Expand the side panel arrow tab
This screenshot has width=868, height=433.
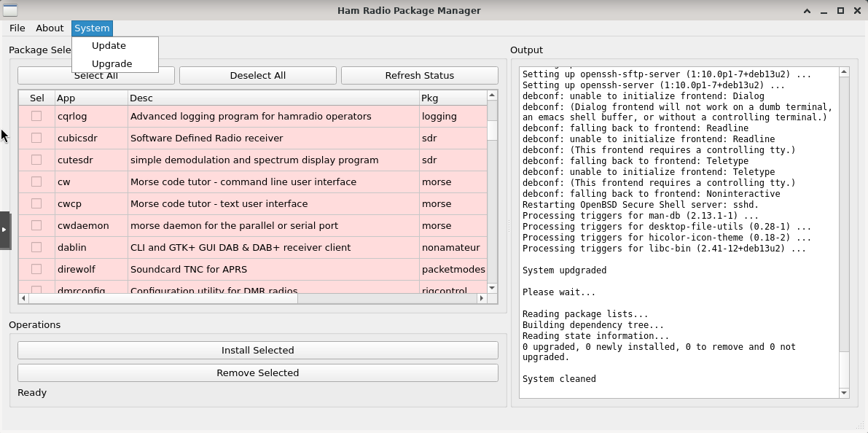pyautogui.click(x=4, y=229)
